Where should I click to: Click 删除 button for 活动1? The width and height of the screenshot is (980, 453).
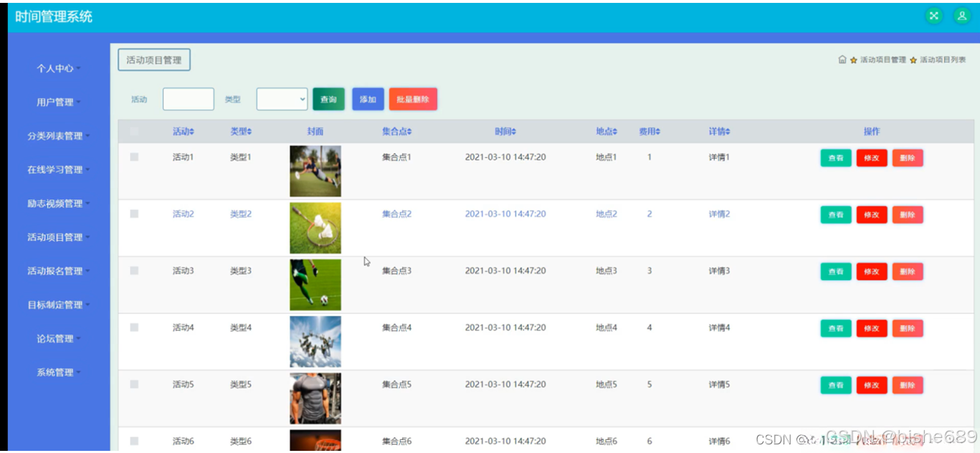coord(908,158)
